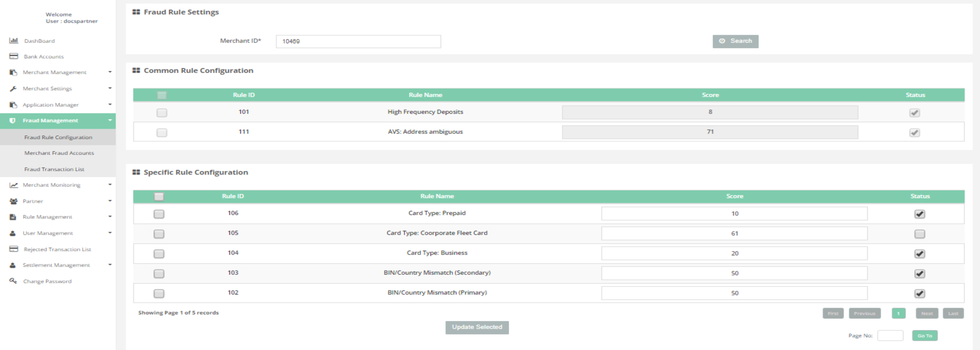The width and height of the screenshot is (980, 350).
Task: Open Merchant Fraud Accounts submenu item
Action: click(x=59, y=153)
